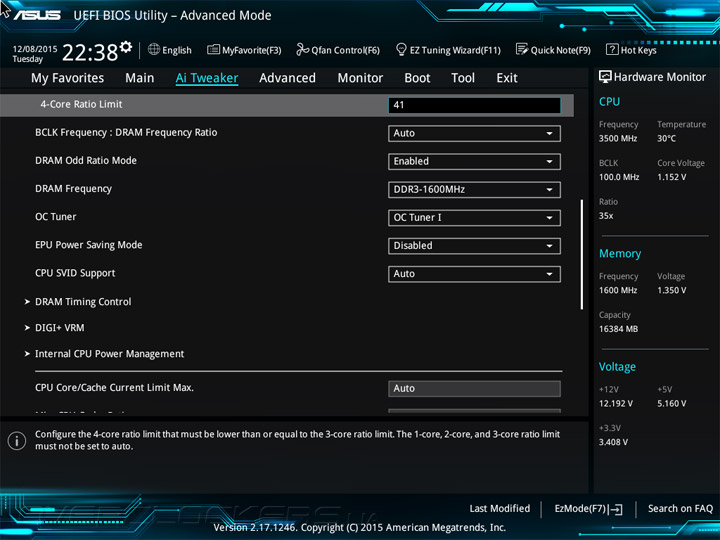Open the OC Tuner dropdown
The width and height of the screenshot is (720, 540).
coord(474,218)
